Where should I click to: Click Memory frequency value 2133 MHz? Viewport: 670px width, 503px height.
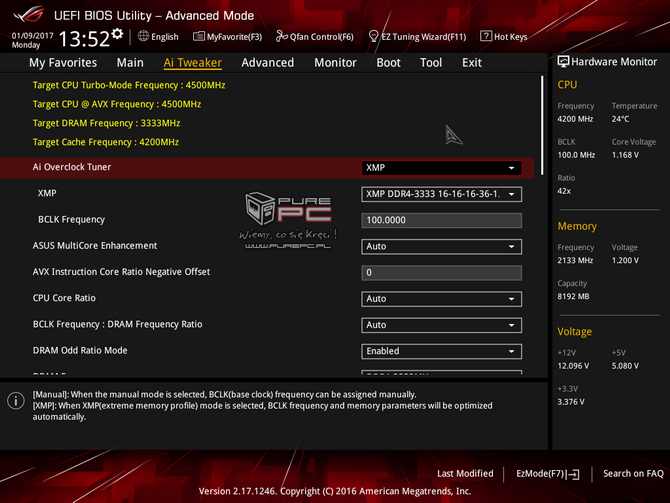click(x=575, y=260)
